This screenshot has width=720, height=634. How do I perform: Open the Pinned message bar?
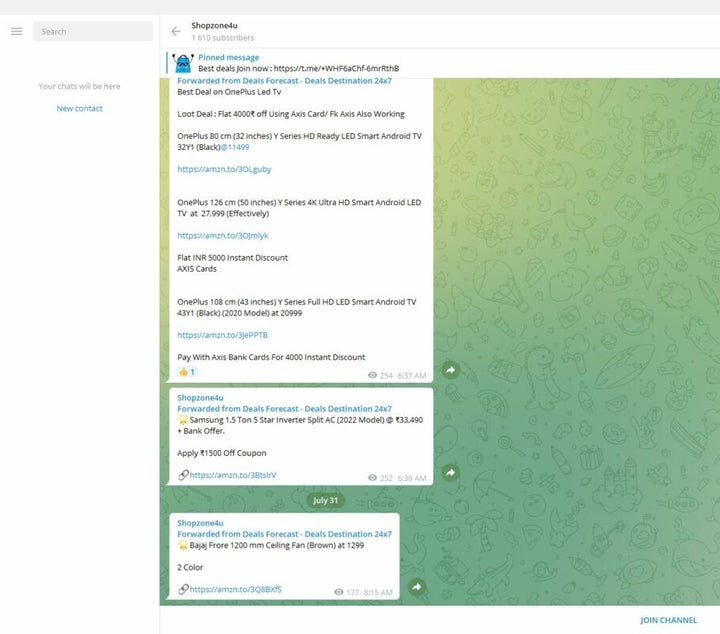point(300,62)
